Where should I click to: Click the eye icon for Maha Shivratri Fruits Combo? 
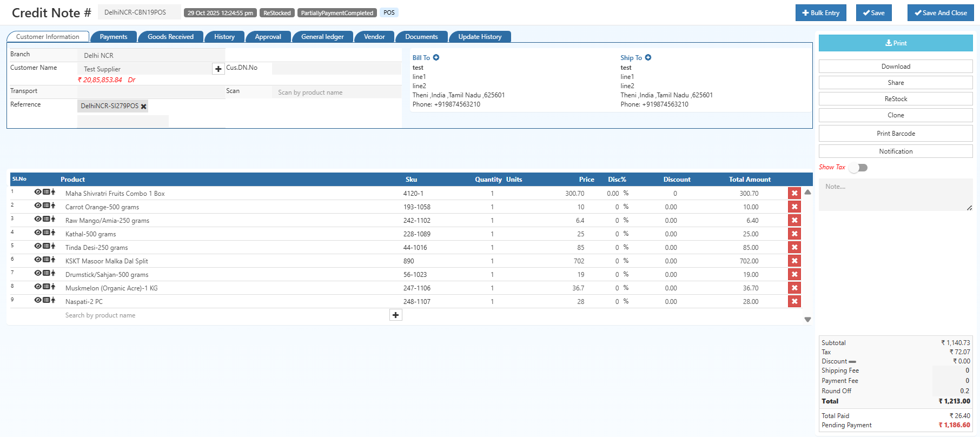point(38,192)
